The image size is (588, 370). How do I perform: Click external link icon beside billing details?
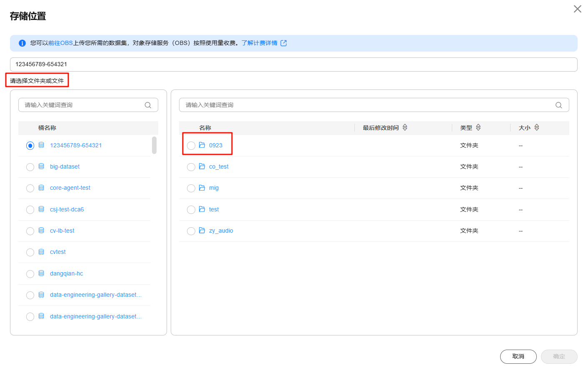pos(284,43)
